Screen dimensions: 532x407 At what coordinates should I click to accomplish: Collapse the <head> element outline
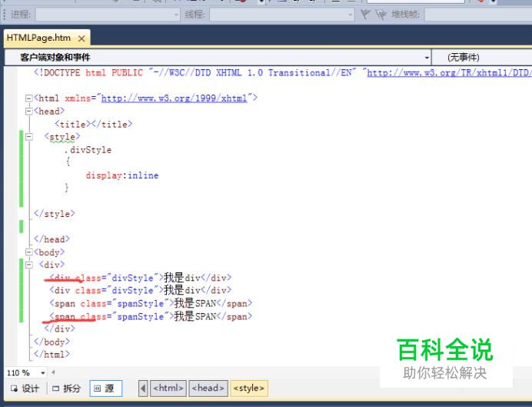click(x=29, y=112)
